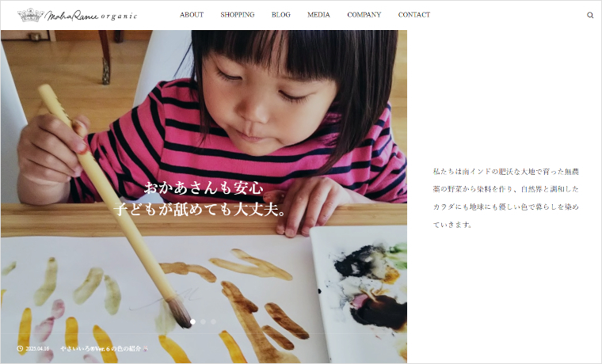Screen dimensions: 602x364
Task: Click the MahaRanee organic wordmark
Action: [x=91, y=16]
